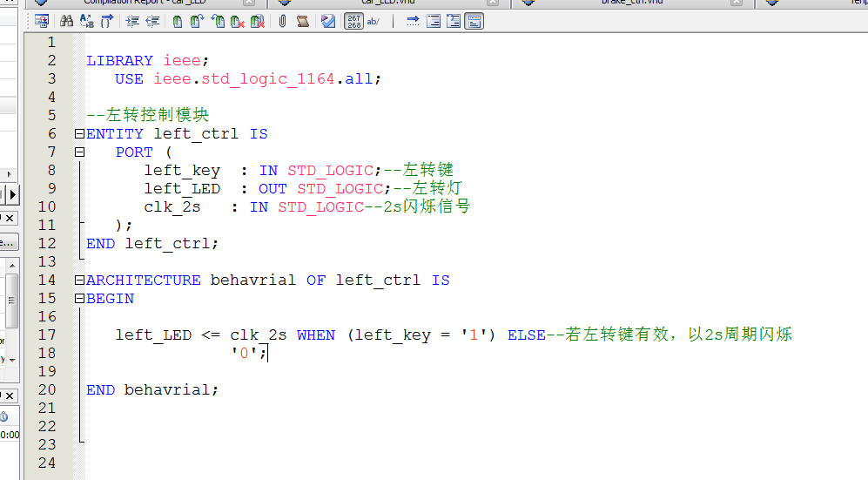The width and height of the screenshot is (868, 480).
Task: Decrease indent of selected lines
Action: (152, 21)
